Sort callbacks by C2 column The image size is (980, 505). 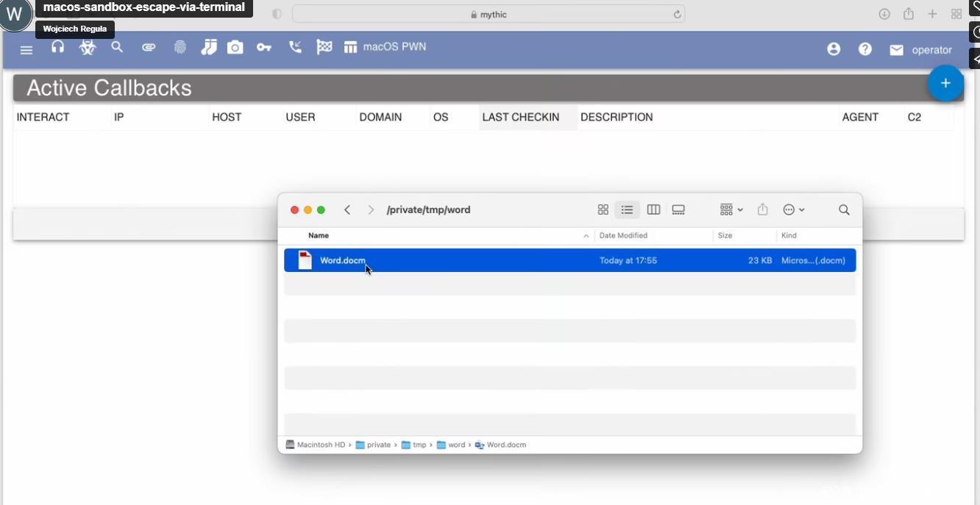914,117
